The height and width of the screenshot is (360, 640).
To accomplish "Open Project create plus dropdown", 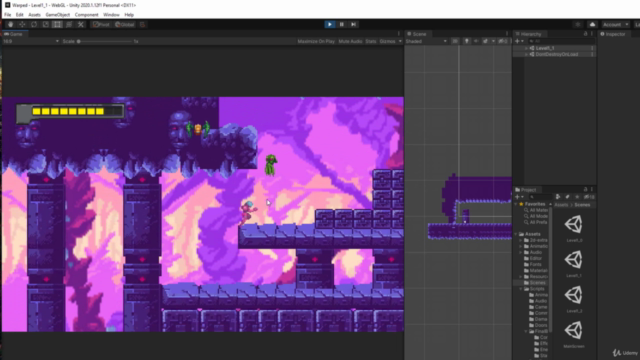I will 519,197.
